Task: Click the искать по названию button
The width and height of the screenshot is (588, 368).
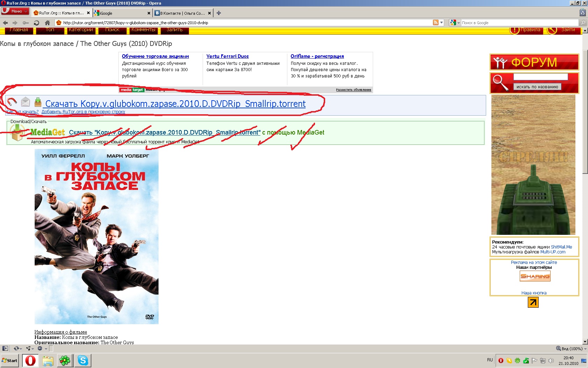Action: [x=537, y=87]
